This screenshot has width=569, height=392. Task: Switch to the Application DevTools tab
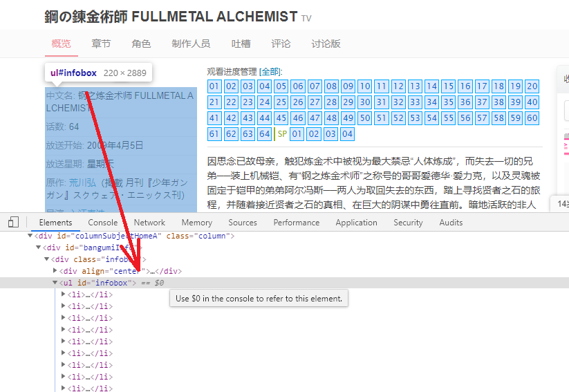pyautogui.click(x=356, y=223)
